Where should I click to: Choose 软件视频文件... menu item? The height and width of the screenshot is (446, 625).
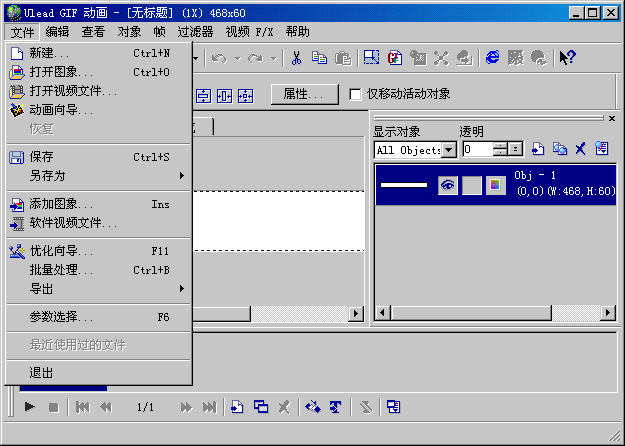coord(99,223)
